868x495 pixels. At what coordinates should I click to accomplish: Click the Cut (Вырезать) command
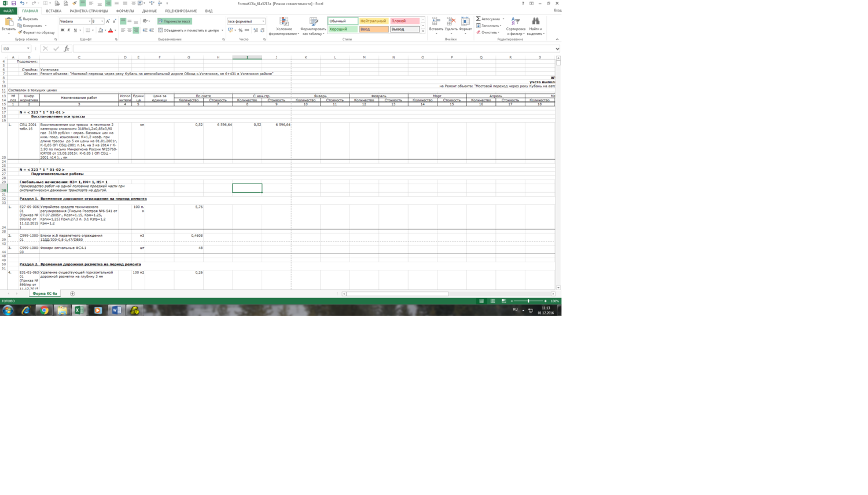coord(28,19)
